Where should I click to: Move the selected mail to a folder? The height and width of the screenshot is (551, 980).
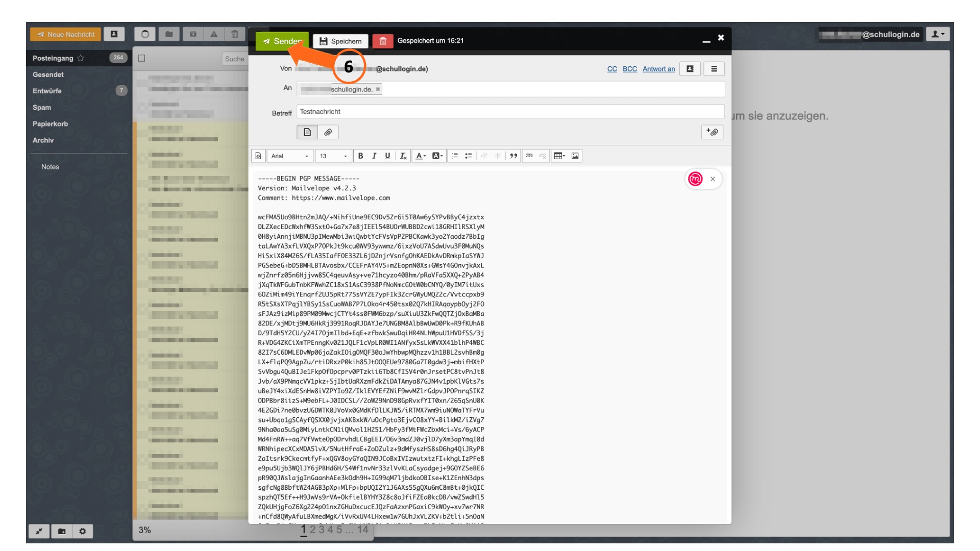click(169, 34)
